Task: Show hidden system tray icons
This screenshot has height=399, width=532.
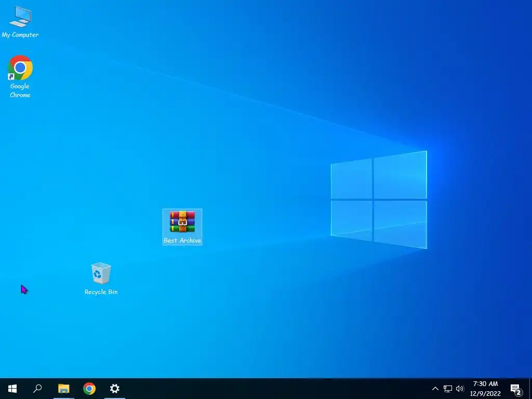Action: point(435,389)
